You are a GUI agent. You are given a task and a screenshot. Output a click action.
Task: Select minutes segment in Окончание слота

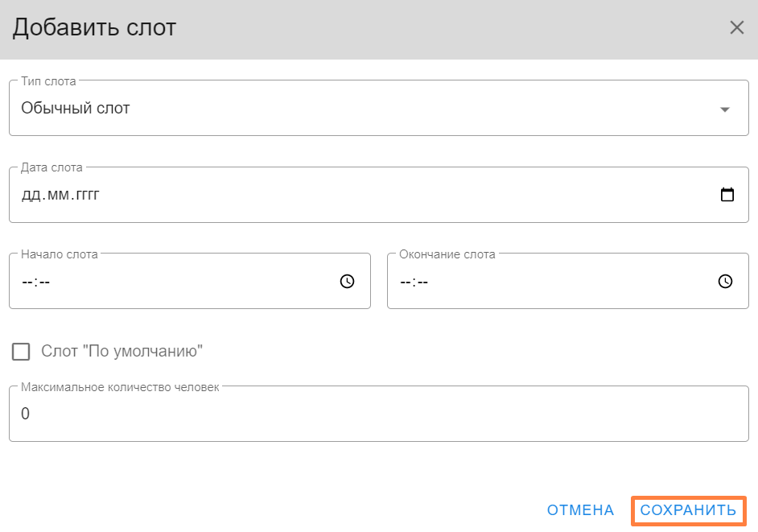point(421,282)
